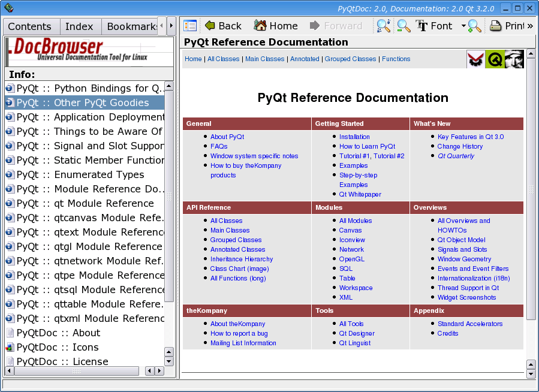Open the About PyQt link
539x392 pixels.
coord(227,137)
